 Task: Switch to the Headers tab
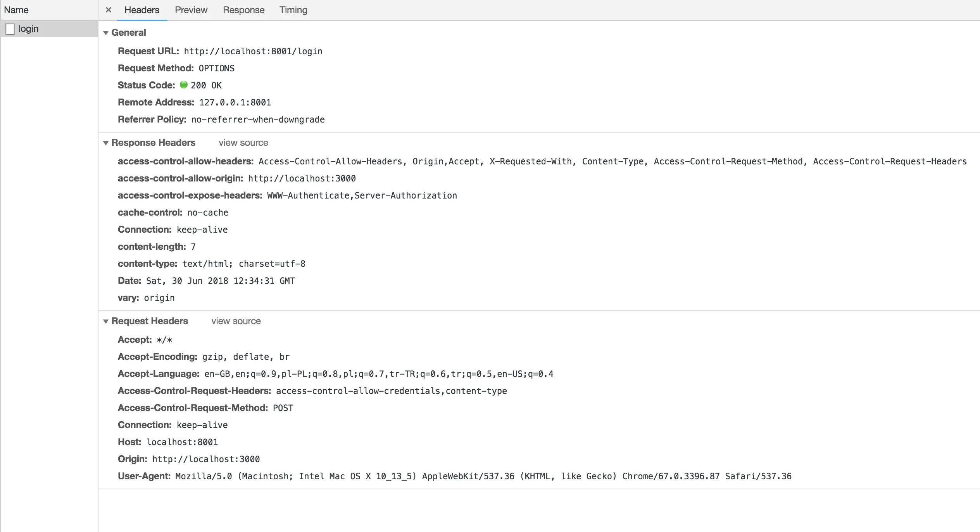tap(142, 10)
